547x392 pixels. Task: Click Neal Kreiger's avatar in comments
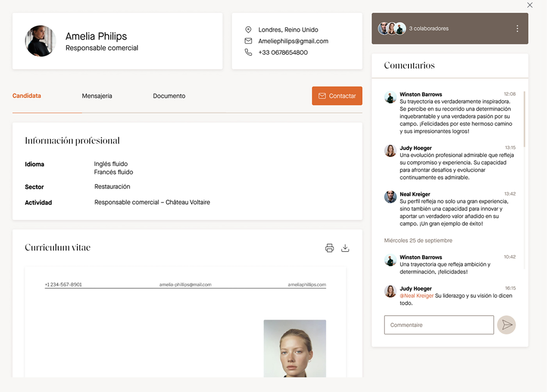tap(390, 197)
